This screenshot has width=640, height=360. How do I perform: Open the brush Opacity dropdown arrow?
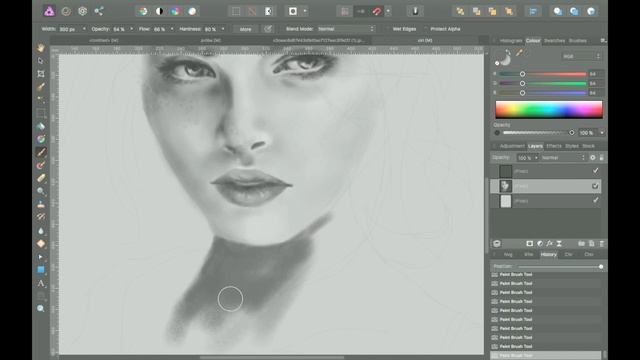tap(131, 29)
